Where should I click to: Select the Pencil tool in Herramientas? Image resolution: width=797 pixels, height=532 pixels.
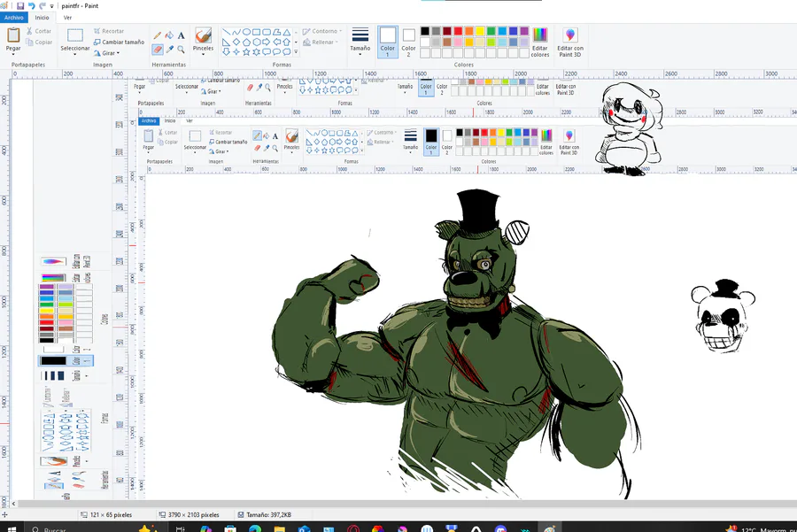tap(158, 35)
